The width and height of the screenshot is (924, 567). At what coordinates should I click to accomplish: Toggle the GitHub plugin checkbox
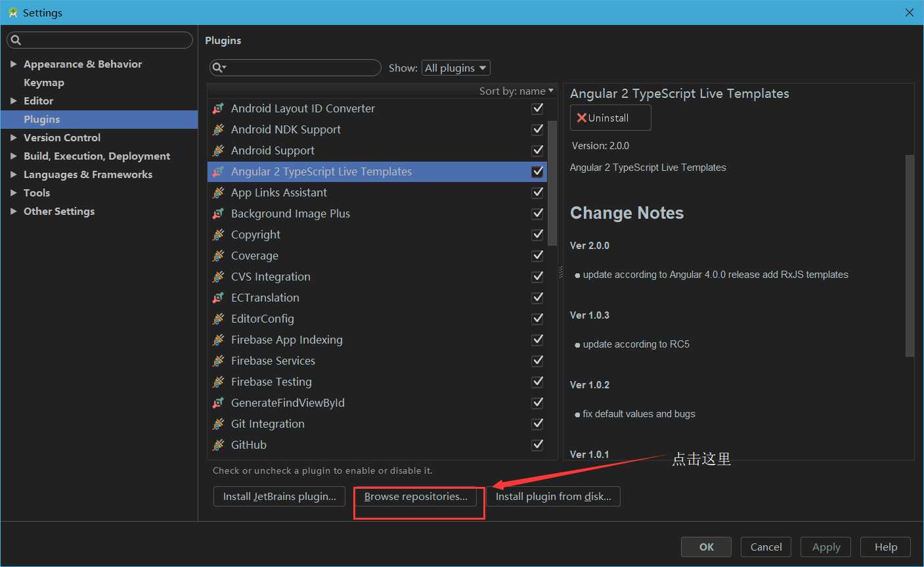pyautogui.click(x=537, y=445)
